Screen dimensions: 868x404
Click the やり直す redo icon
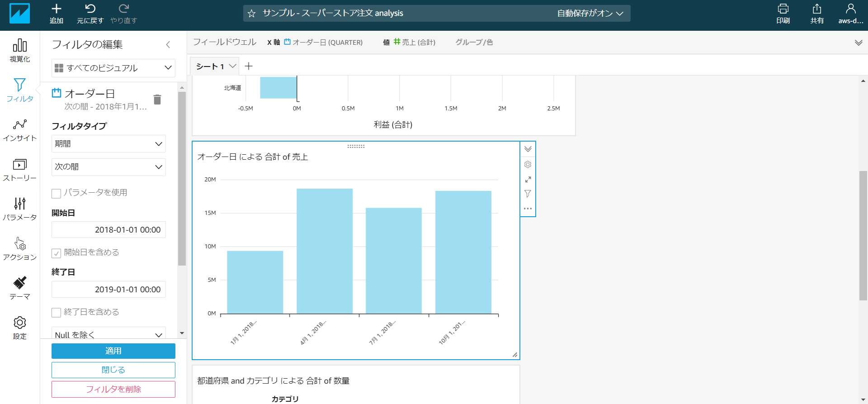124,9
